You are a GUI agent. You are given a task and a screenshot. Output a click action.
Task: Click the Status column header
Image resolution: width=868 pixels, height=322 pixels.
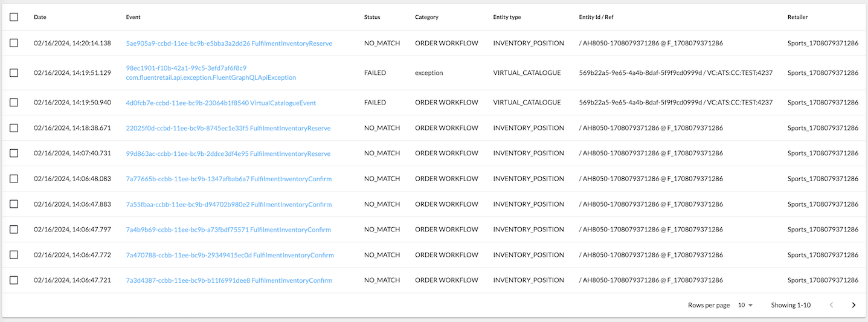pos(372,17)
